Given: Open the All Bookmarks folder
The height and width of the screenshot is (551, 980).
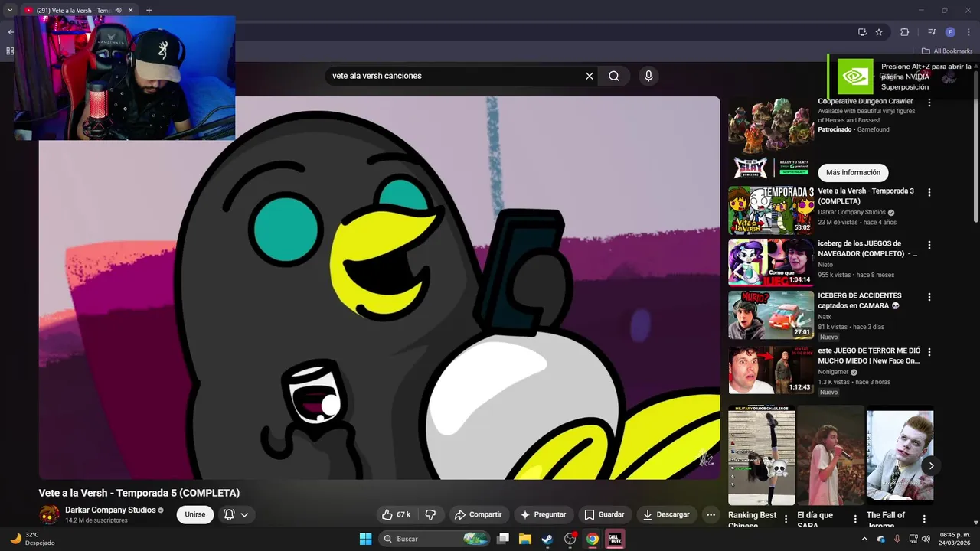Looking at the screenshot, I should [x=947, y=51].
